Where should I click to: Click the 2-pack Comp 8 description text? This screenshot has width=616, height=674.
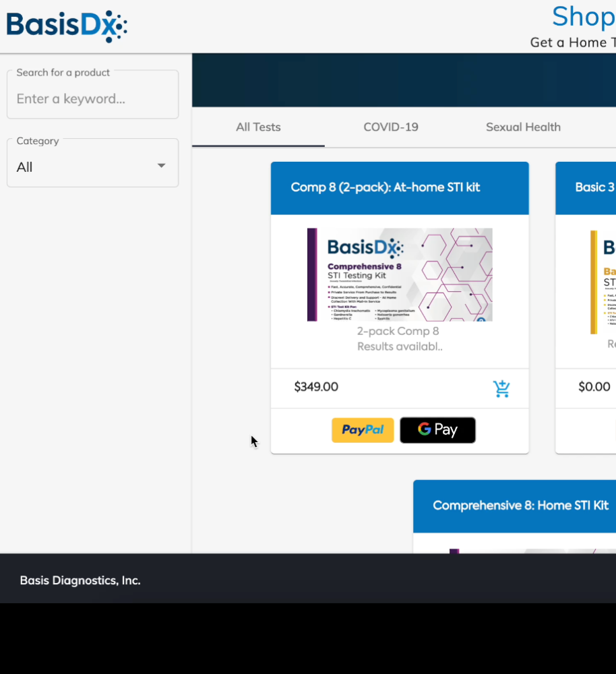pyautogui.click(x=399, y=338)
